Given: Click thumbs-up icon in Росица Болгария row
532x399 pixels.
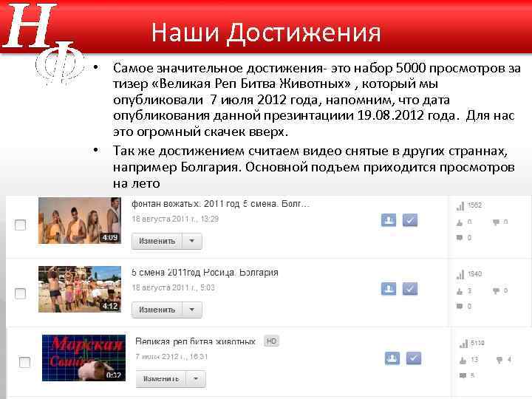Looking at the screenshot, I should coord(460,291).
